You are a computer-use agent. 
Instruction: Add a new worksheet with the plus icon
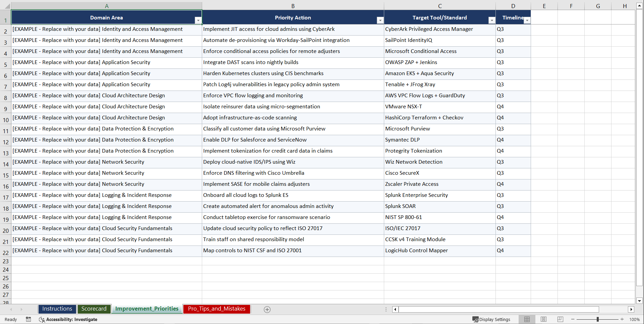(267, 309)
